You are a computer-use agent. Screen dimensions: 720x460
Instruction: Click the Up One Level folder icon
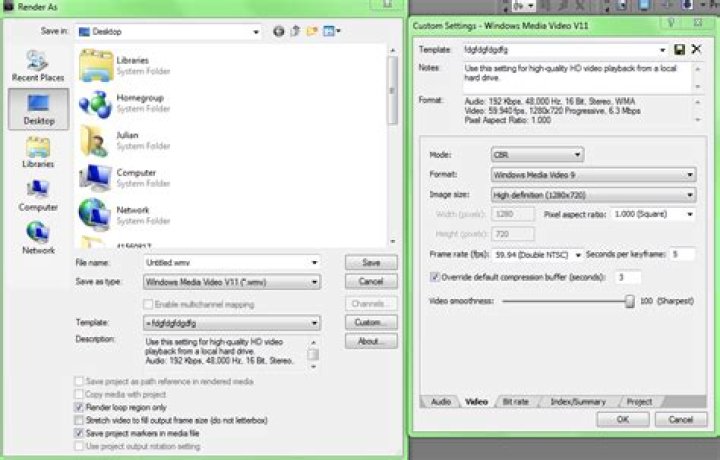pos(294,32)
